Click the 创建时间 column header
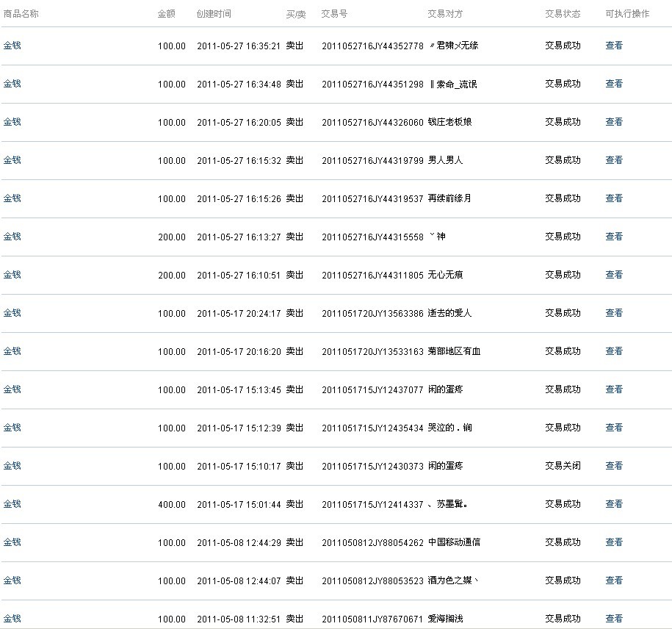 (214, 14)
